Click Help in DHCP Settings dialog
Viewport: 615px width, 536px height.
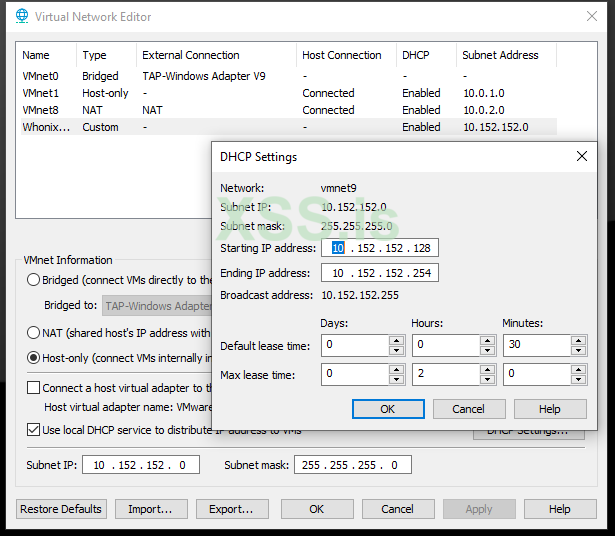pos(550,409)
